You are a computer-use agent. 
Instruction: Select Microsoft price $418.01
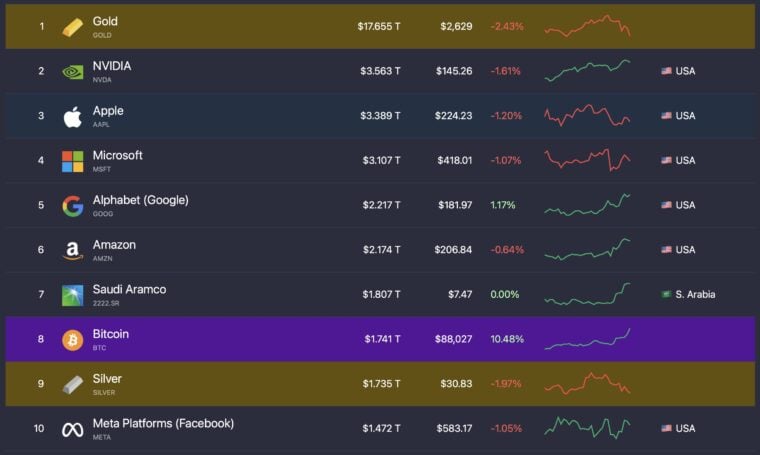pos(455,160)
